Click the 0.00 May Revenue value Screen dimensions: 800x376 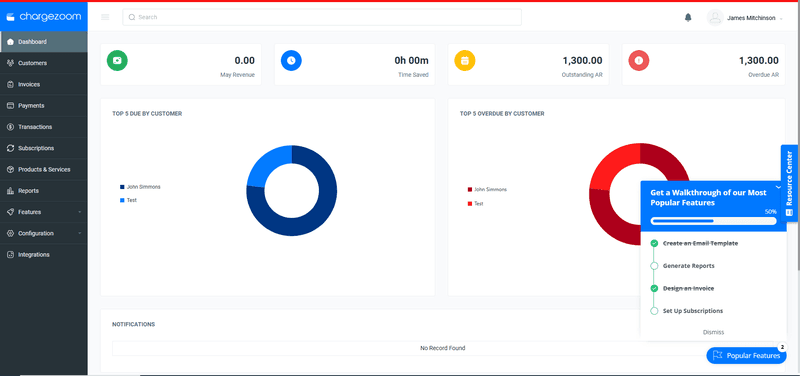tap(244, 61)
